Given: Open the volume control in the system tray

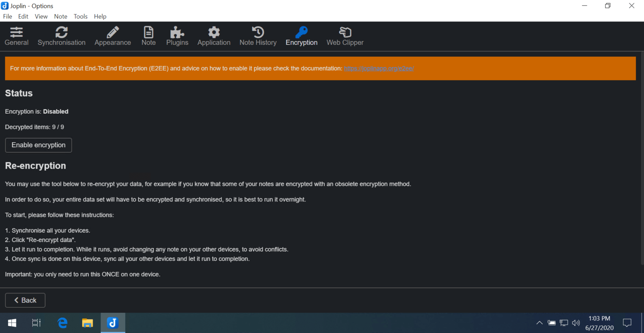Looking at the screenshot, I should coord(576,323).
